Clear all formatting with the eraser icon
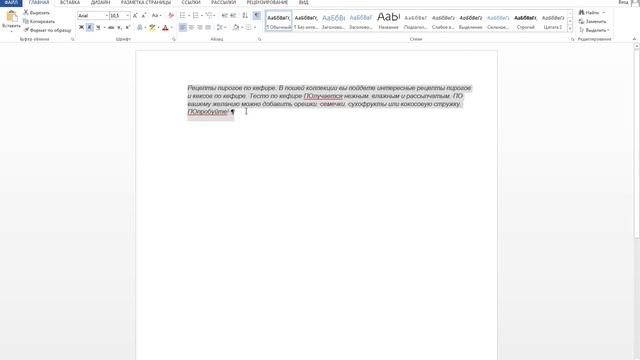640x360 pixels. tap(171, 16)
